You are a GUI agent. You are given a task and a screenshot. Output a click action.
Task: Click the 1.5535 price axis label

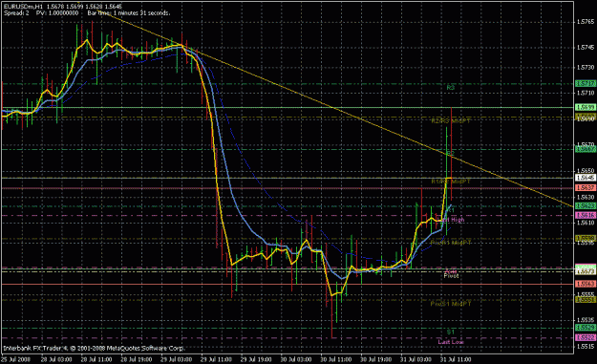[586, 320]
